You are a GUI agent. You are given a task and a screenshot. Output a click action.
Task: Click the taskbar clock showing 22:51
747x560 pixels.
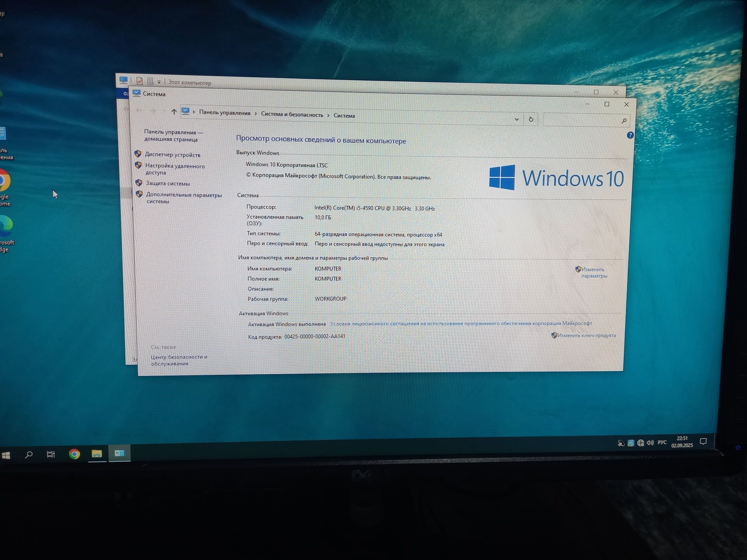(682, 442)
